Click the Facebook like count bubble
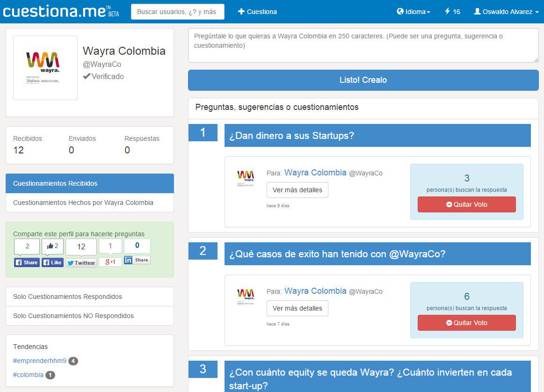Image resolution: width=544 pixels, height=392 pixels. (53, 247)
